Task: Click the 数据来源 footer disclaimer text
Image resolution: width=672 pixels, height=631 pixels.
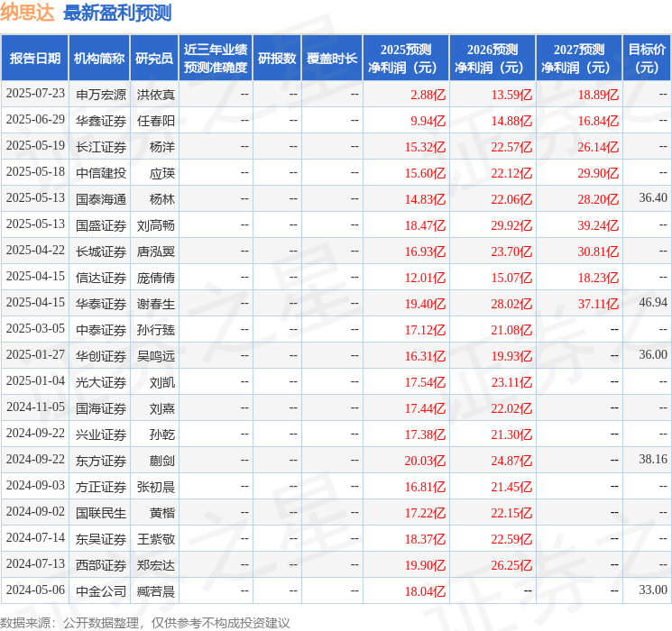Action: 144,622
